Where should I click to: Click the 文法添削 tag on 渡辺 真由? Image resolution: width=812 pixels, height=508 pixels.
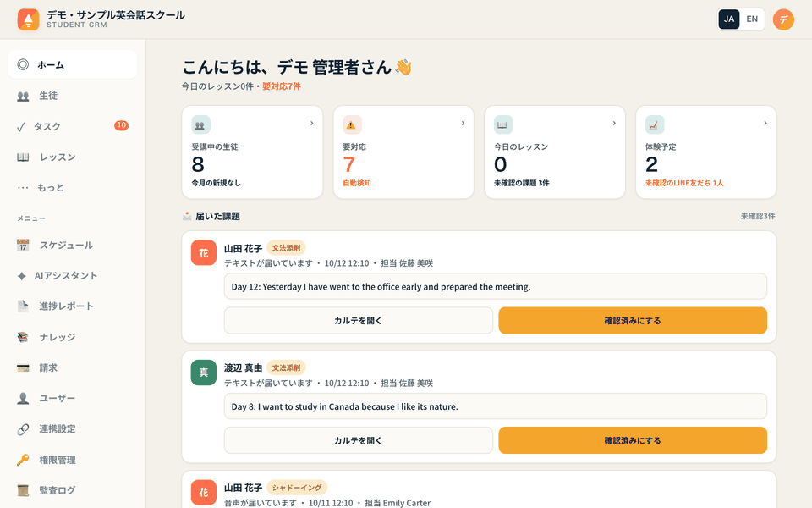tap(286, 367)
